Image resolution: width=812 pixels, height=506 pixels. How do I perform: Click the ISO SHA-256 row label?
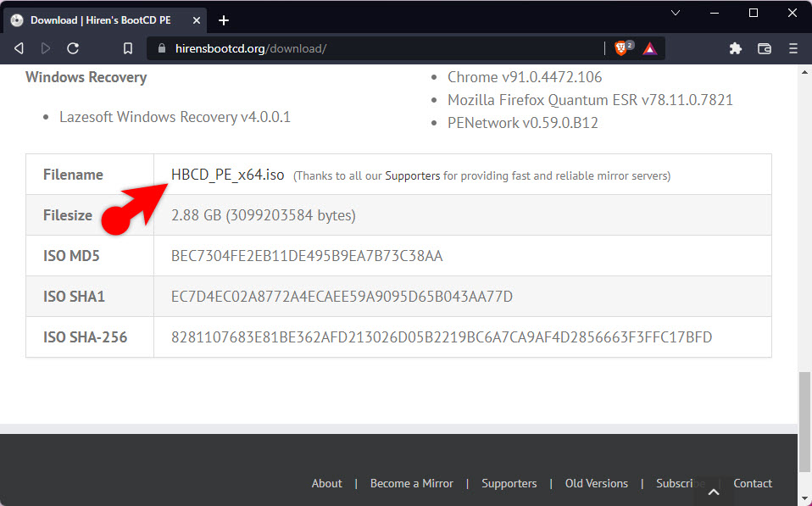85,337
